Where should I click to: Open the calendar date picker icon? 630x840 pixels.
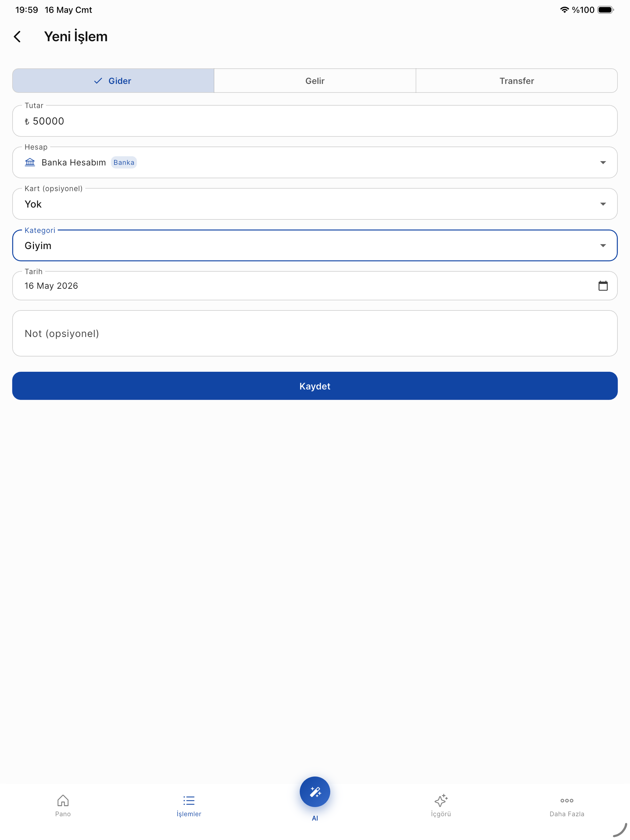[603, 286]
